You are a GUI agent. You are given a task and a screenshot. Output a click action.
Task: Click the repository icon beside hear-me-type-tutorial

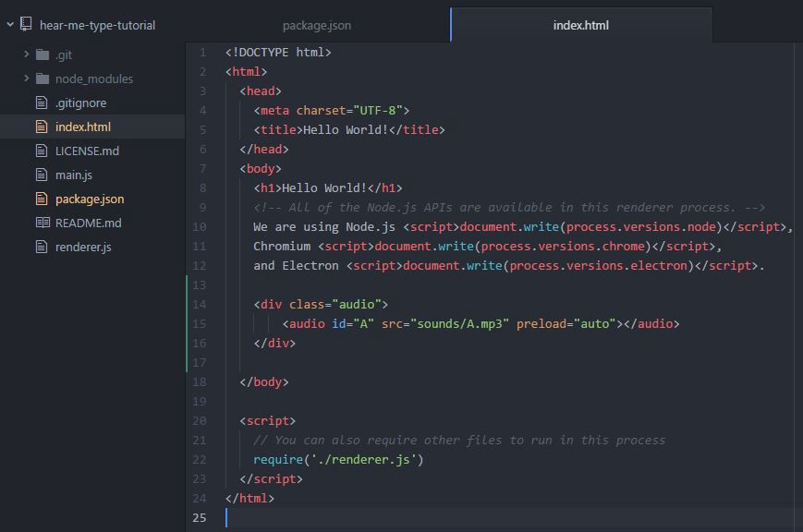(26, 24)
